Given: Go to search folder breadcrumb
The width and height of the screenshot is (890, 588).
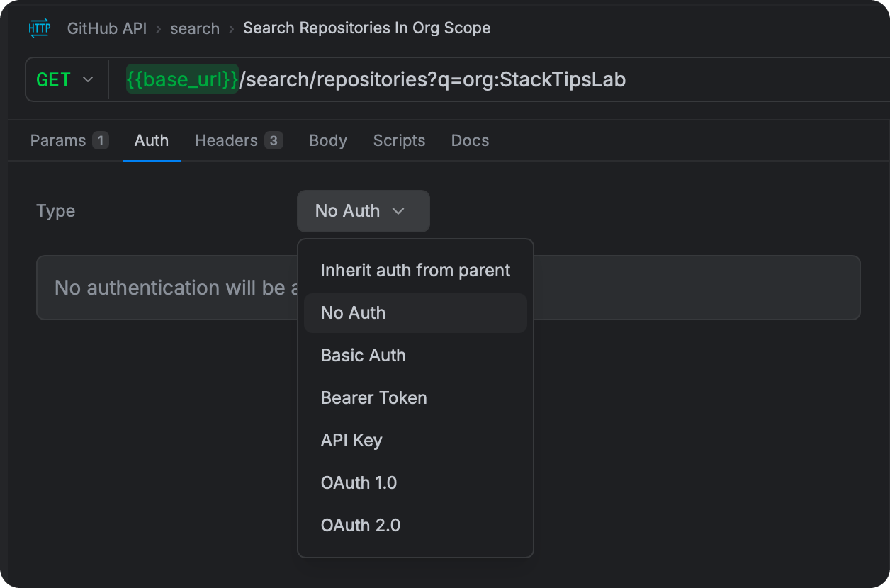Looking at the screenshot, I should [x=195, y=28].
